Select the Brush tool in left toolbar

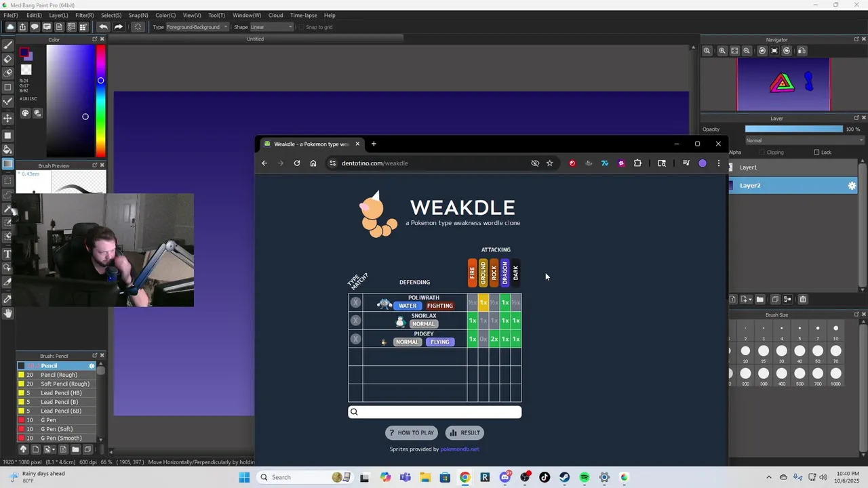7,45
